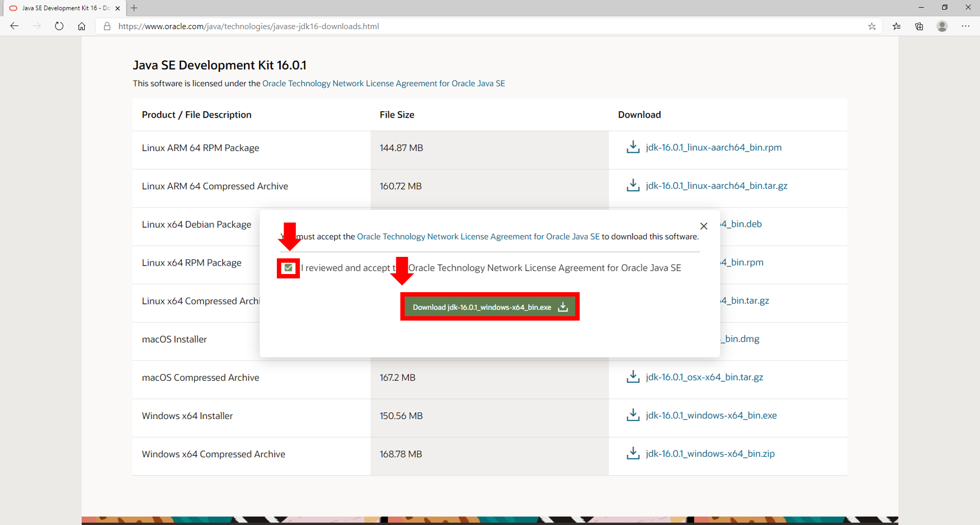Viewport: 980px width, 525px height.
Task: Select the 'Windows x64 Installer' row label
Action: pos(187,416)
